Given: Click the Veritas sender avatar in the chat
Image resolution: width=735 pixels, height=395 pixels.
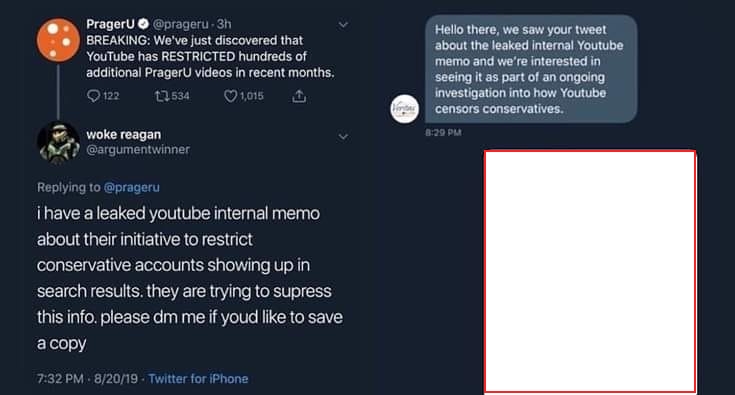Looking at the screenshot, I should 405,109.
